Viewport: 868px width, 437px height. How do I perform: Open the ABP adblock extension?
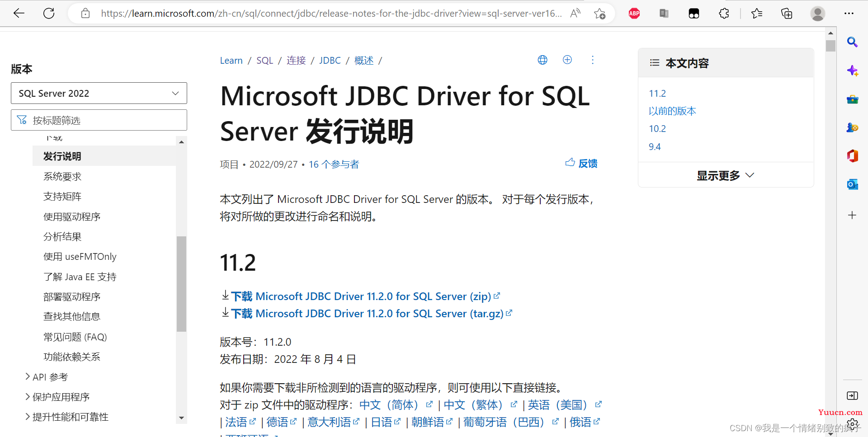[634, 14]
